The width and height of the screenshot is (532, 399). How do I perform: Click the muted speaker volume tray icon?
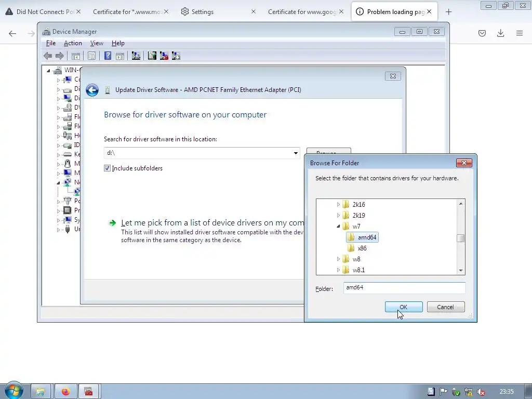tap(481, 392)
